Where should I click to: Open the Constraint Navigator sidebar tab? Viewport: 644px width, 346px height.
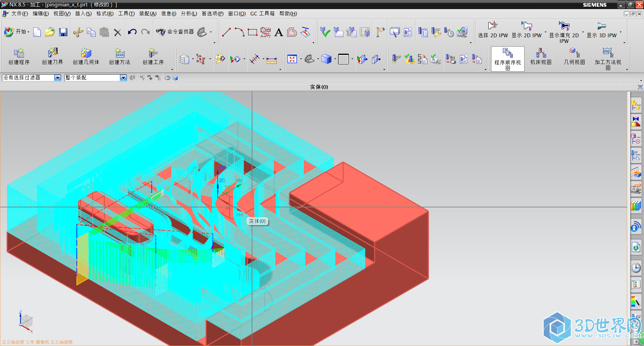pos(636,121)
